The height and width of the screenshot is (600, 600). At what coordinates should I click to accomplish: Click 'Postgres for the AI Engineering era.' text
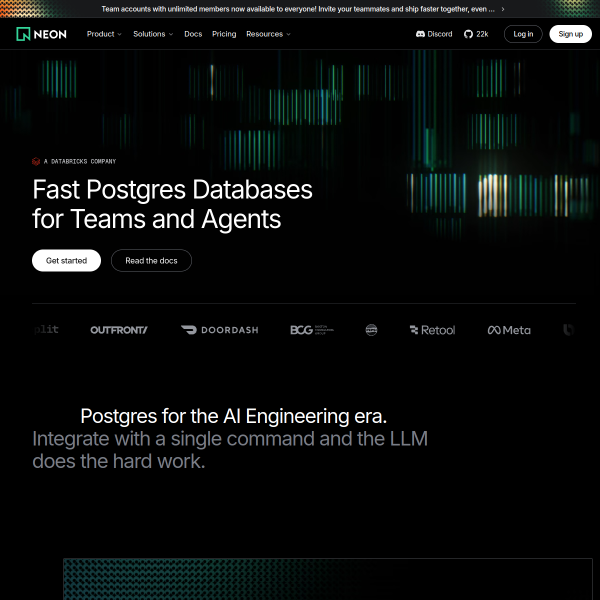pyautogui.click(x=234, y=416)
